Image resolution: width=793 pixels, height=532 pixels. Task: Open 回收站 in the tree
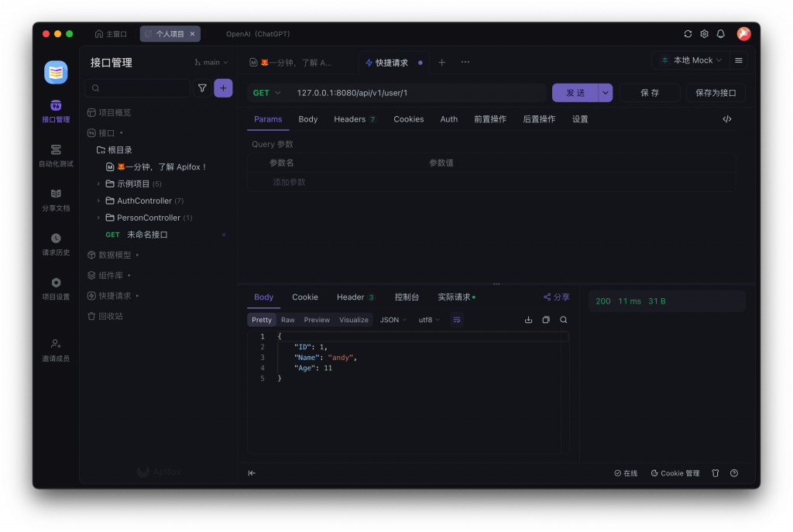(x=105, y=316)
